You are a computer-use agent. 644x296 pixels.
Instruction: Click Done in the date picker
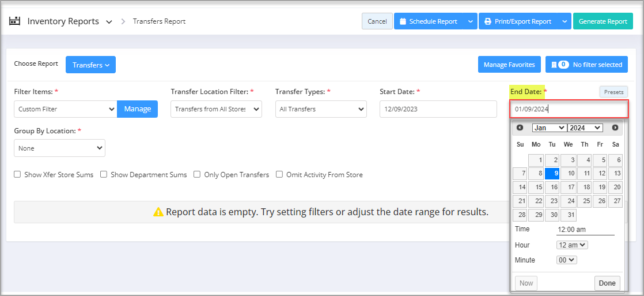click(607, 283)
